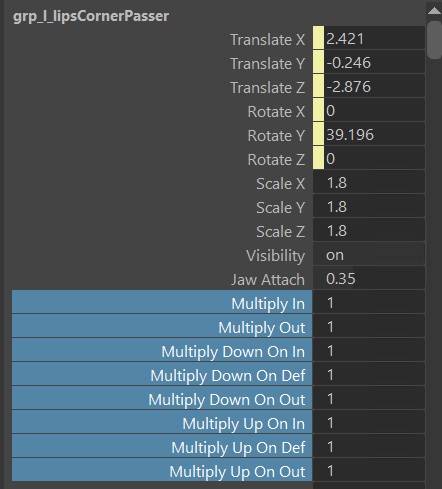Click the Translate Y value field
Image resolution: width=442 pixels, height=489 pixels.
374,62
